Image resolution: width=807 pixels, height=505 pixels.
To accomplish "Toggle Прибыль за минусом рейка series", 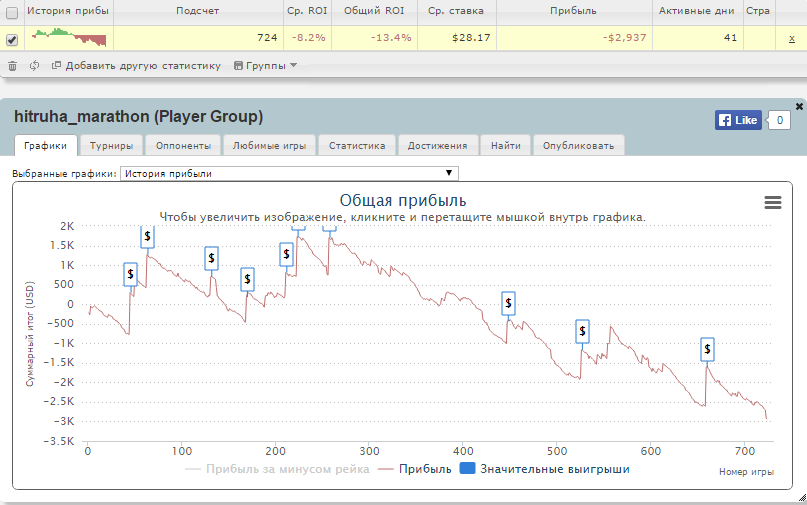I will (x=277, y=469).
